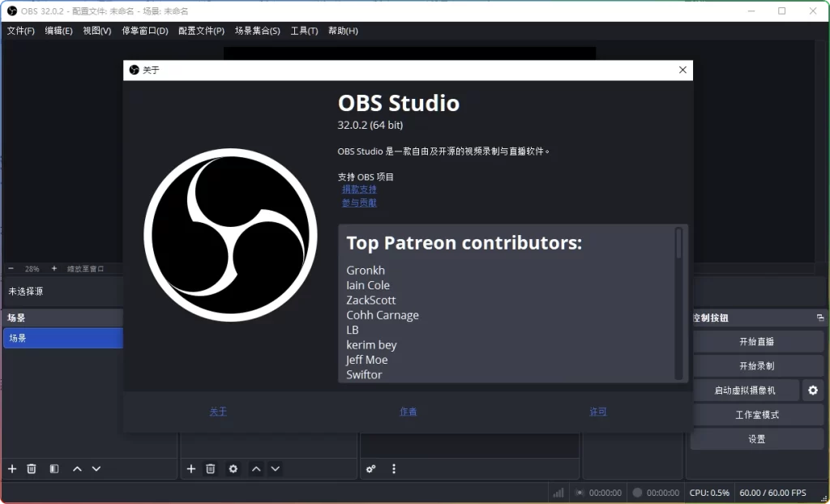This screenshot has height=504, width=830.
Task: Open the audio mixer kebab menu
Action: point(394,468)
